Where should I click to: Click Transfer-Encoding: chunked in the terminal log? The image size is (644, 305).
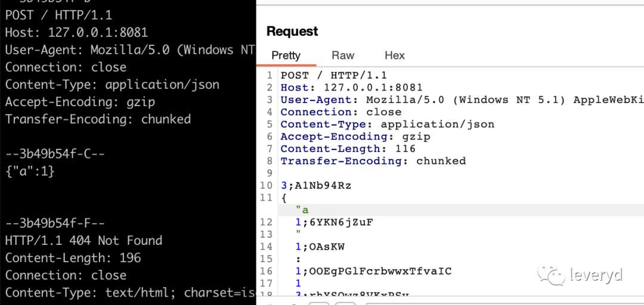[98, 120]
